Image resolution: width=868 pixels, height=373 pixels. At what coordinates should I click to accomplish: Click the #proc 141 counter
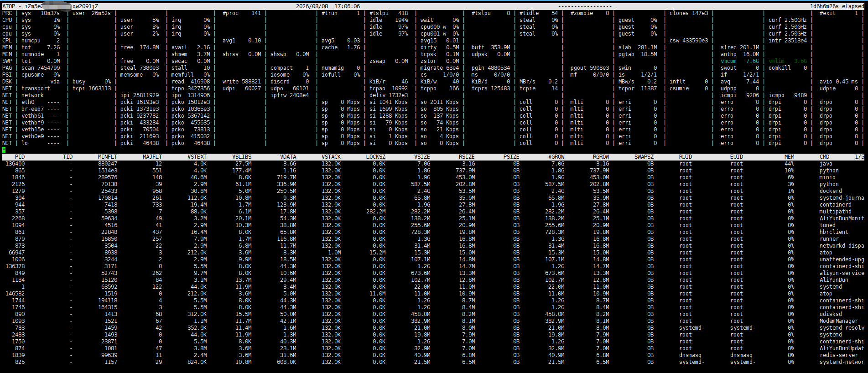241,13
